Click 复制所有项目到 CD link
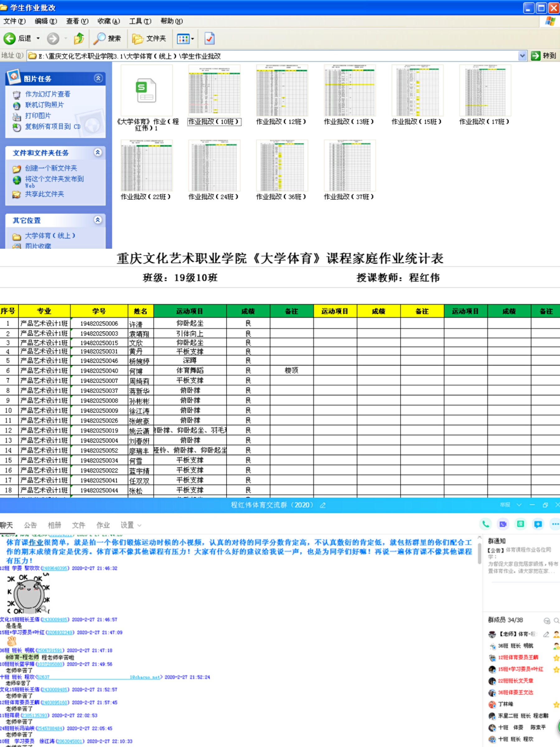The width and height of the screenshot is (560, 747). click(x=53, y=127)
